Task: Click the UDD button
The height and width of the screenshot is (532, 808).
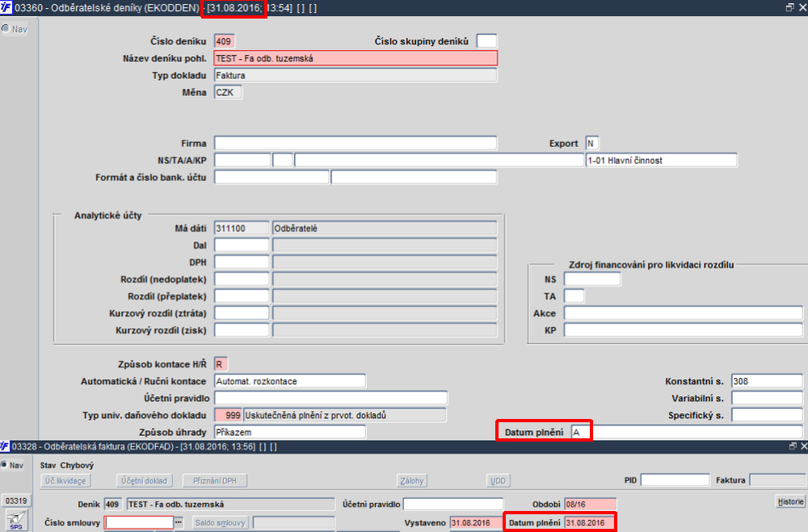Action: point(498,480)
